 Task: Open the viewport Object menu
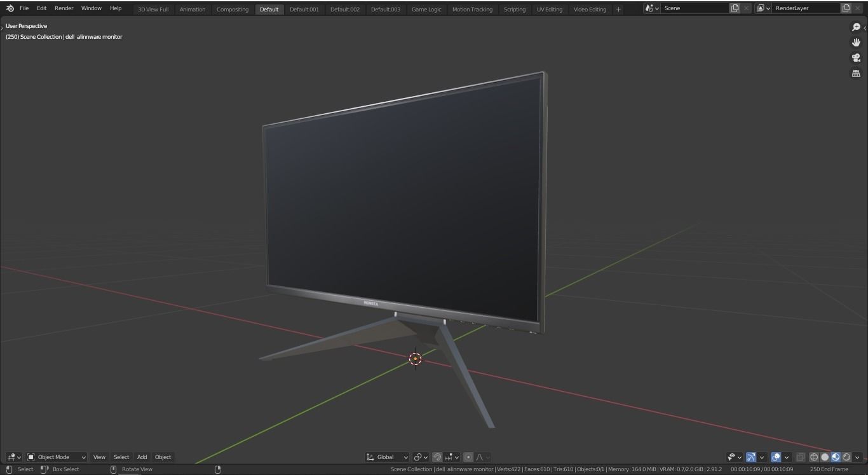(163, 457)
